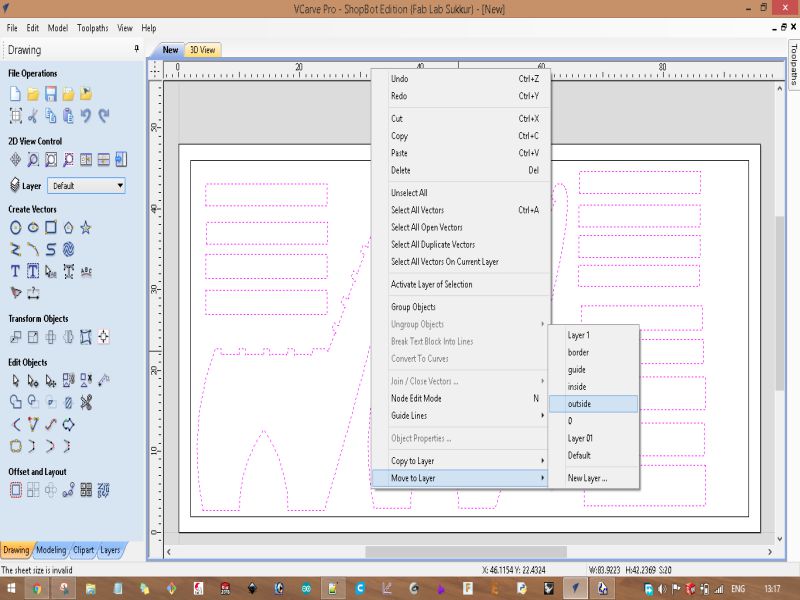This screenshot has width=800, height=600.
Task: Choose New Layer... in submenu
Action: [x=593, y=478]
